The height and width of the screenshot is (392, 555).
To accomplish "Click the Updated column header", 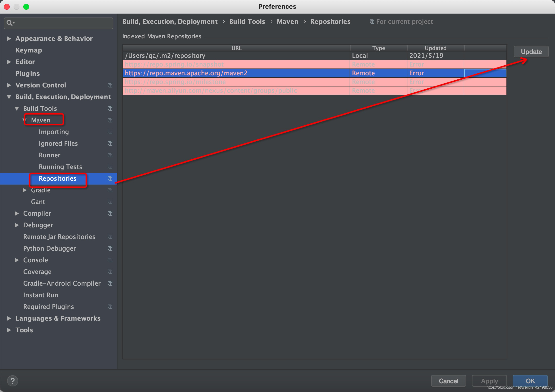I will point(435,48).
